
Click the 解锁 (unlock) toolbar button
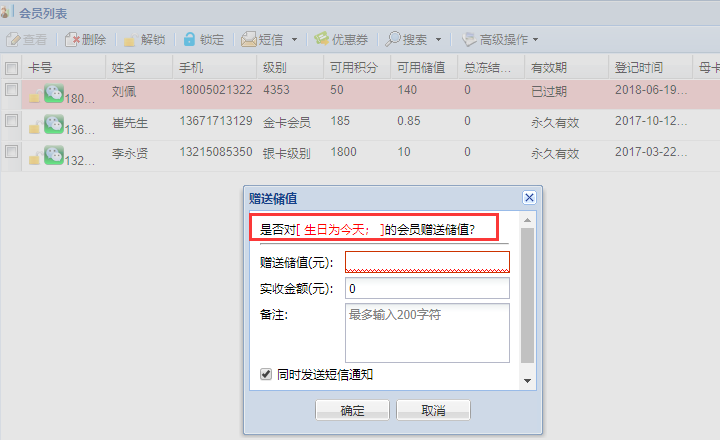pos(145,39)
